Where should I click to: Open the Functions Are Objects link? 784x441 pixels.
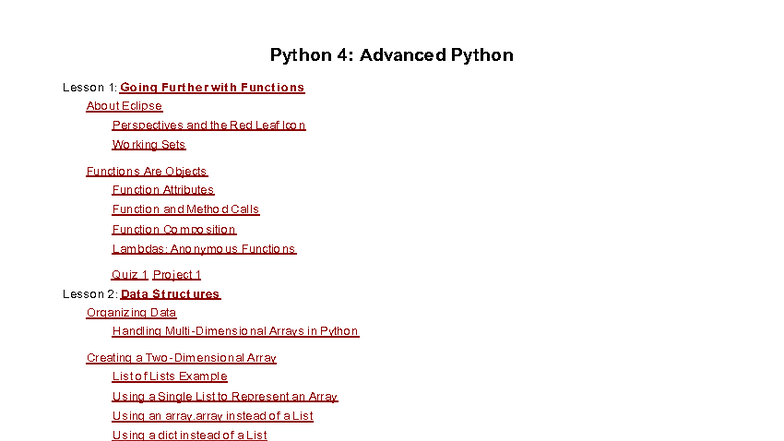(x=147, y=171)
